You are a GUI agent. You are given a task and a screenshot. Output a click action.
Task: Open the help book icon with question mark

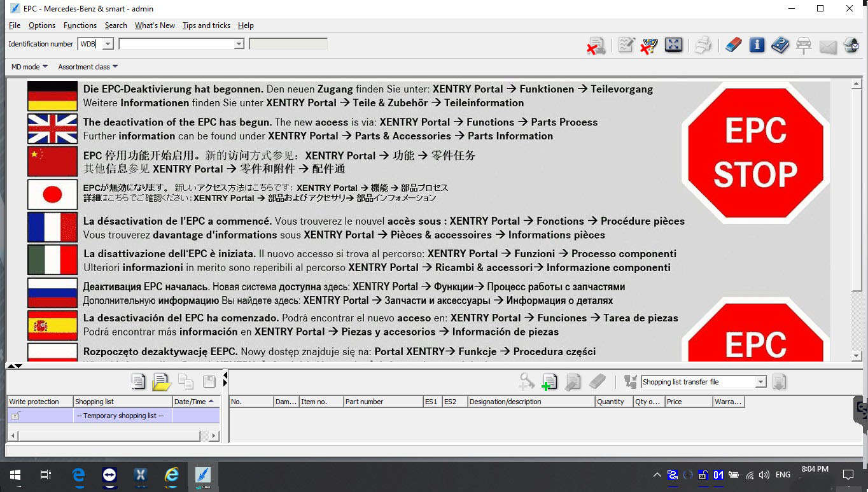[780, 45]
